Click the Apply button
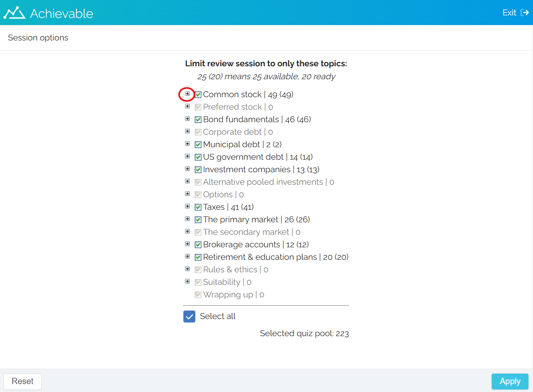Image resolution: width=533 pixels, height=392 pixels. 510,381
